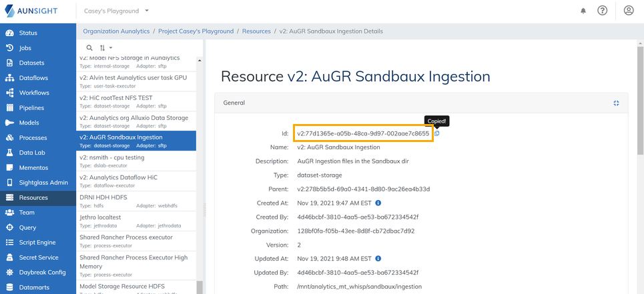This screenshot has width=644, height=294.
Task: Select v2: nsmith - cpu testing resource
Action: click(x=136, y=161)
